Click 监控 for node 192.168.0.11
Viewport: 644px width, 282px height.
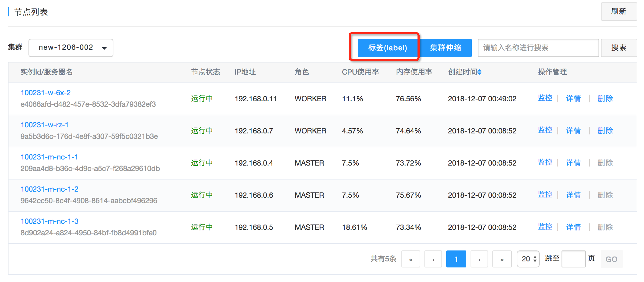point(545,98)
